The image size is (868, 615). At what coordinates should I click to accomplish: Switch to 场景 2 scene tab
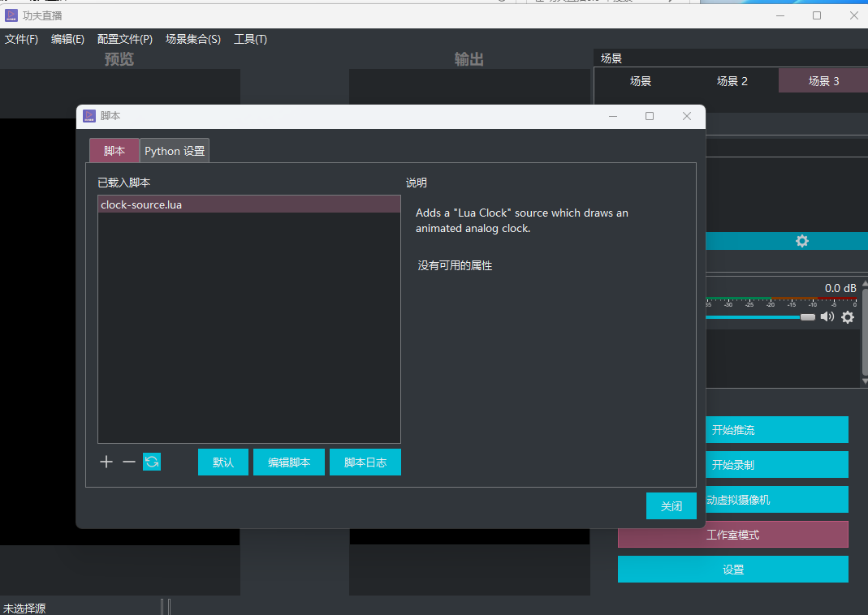732,81
